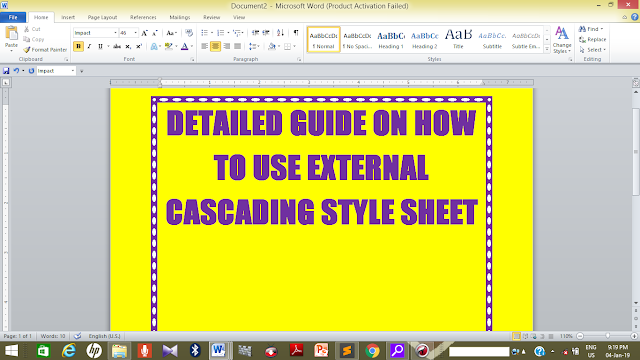
Task: Toggle Bold formatting
Action: (x=78, y=46)
